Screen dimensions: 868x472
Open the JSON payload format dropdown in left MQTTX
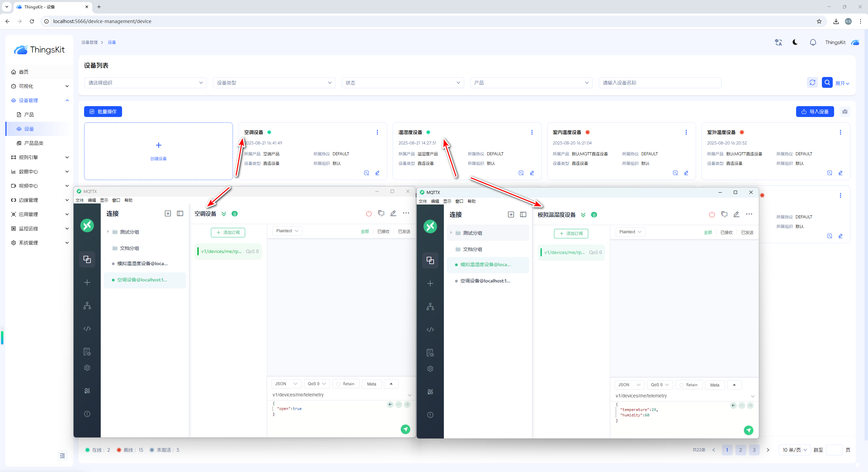coord(286,384)
